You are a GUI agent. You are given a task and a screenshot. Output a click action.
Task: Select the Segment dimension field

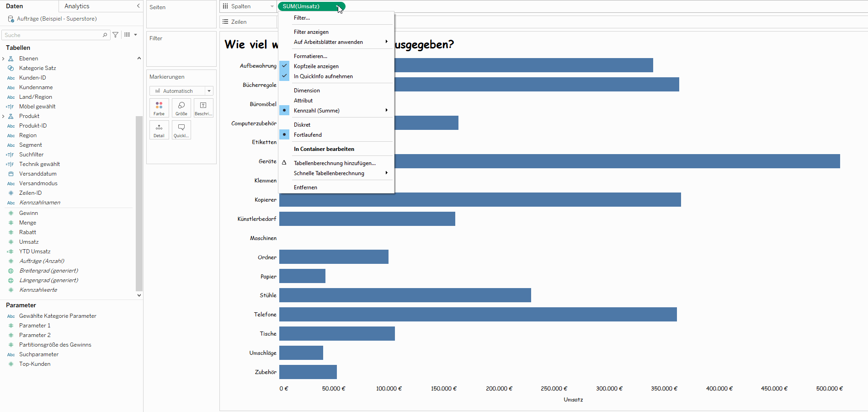[x=31, y=145]
